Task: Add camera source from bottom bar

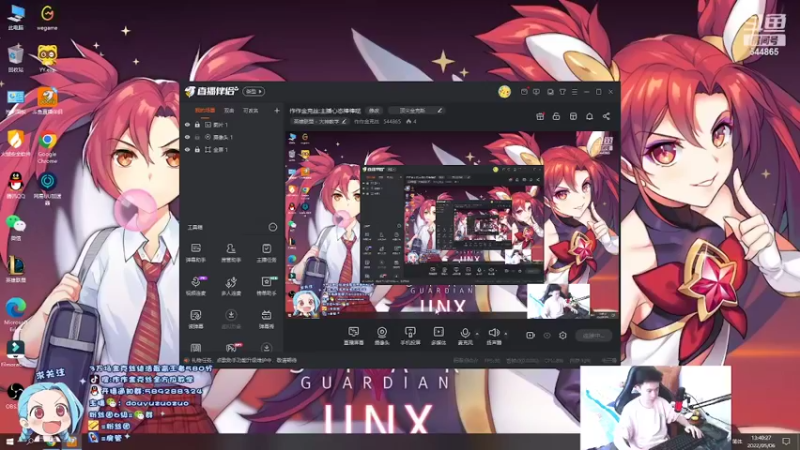Action: [382, 336]
